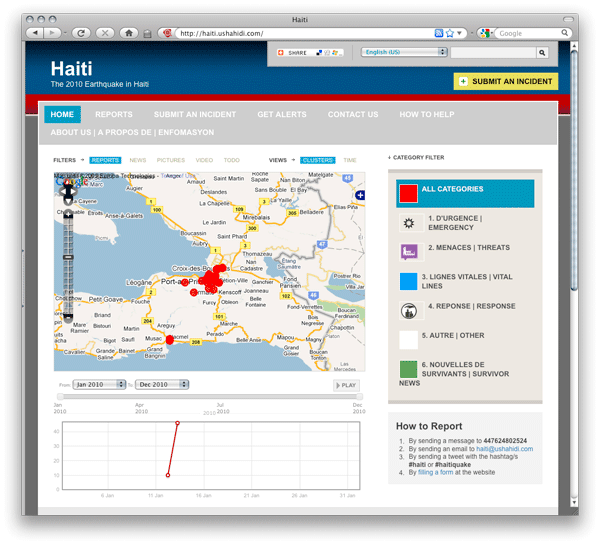Screen dimensions: 600x545
Task: Click the browser forward arrow button
Action: point(52,33)
